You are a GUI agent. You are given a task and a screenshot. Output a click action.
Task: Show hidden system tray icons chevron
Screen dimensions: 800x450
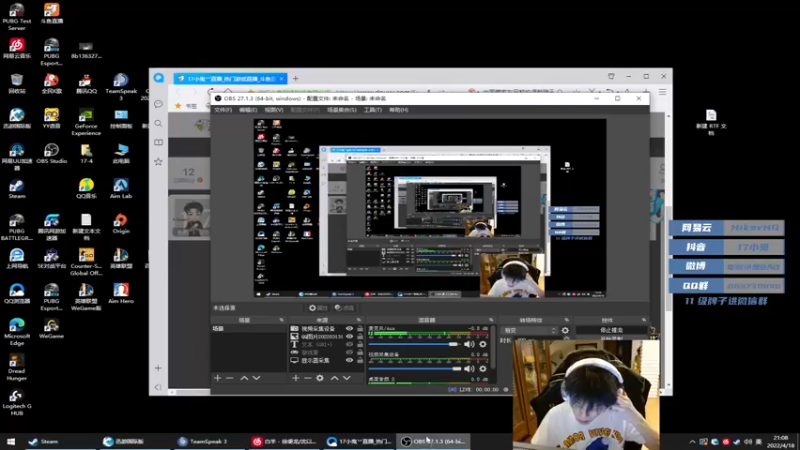[x=692, y=442]
